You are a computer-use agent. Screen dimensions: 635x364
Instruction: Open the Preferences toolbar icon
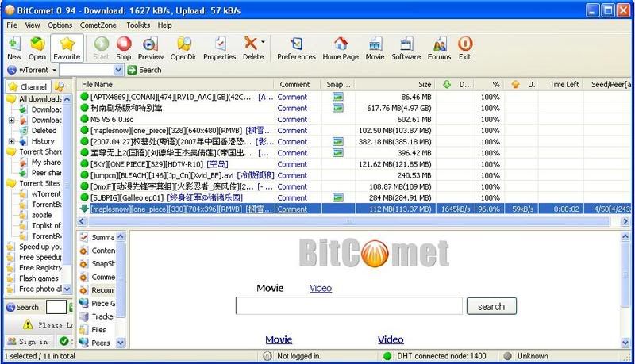point(296,44)
